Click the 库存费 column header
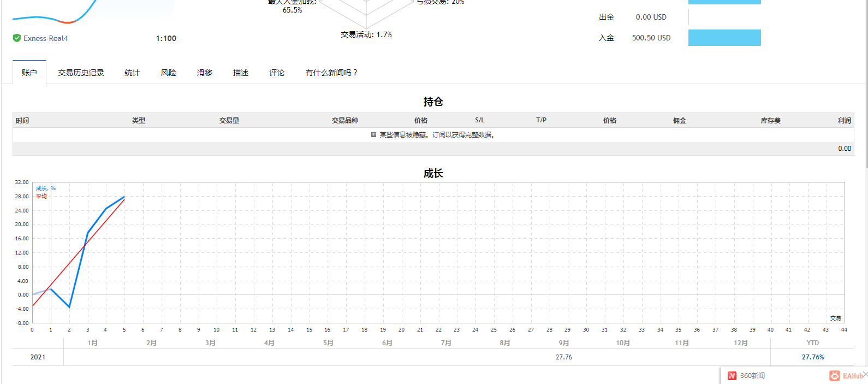The image size is (868, 384). 771,120
